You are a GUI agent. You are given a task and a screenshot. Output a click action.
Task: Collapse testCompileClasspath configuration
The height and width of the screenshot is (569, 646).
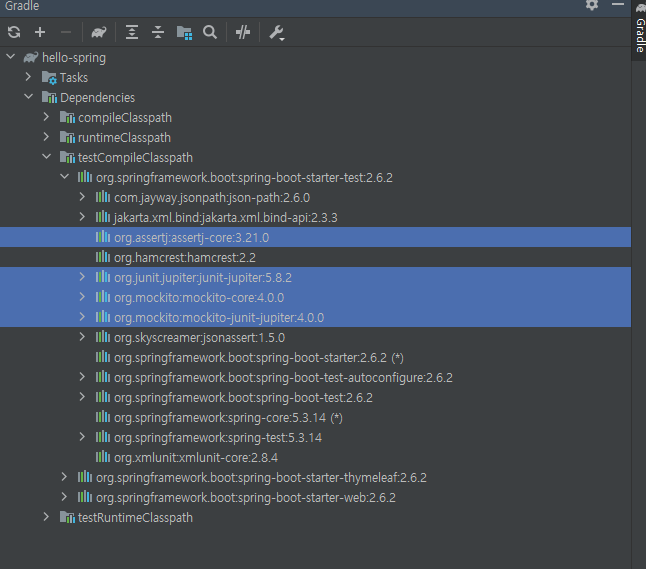47,157
